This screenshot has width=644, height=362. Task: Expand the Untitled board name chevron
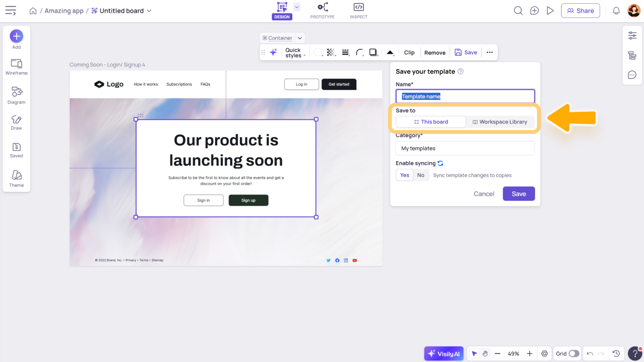click(x=149, y=10)
